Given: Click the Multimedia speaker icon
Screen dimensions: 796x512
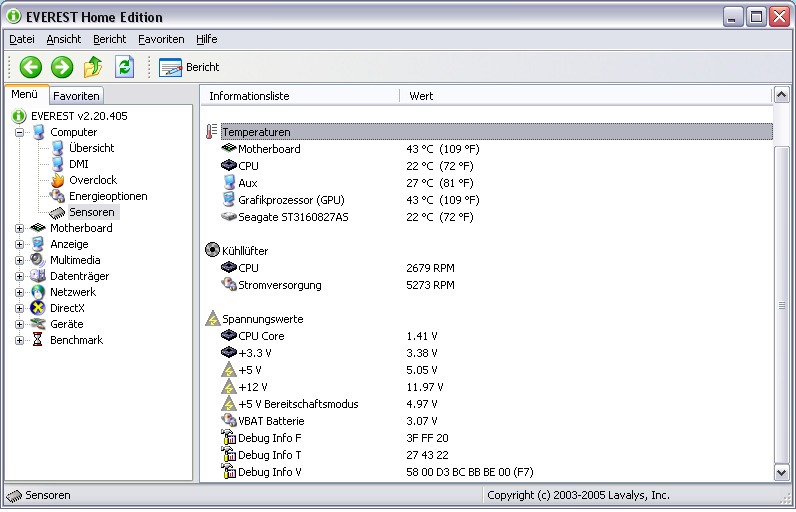Looking at the screenshot, I should 38,260.
